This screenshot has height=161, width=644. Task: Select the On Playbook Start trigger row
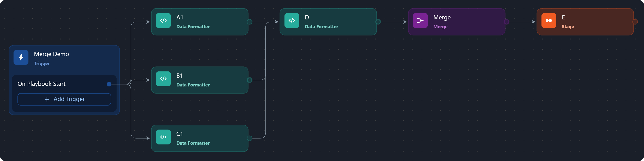pos(42,84)
